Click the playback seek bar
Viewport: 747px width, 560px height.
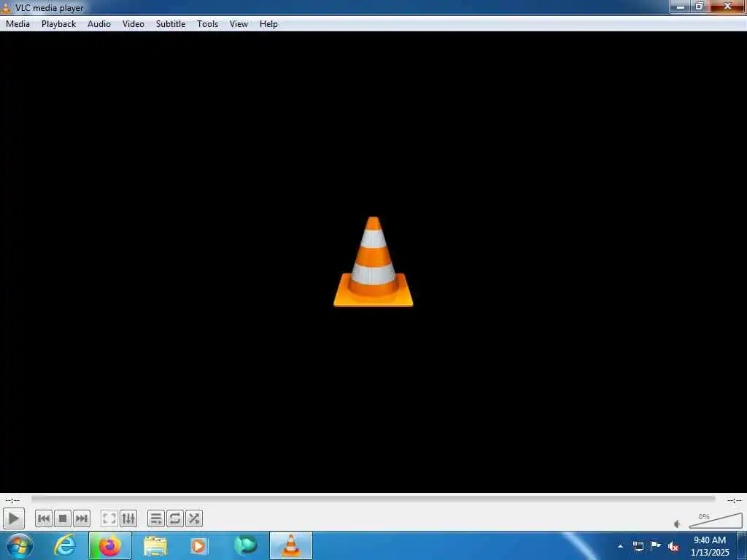pyautogui.click(x=373, y=499)
